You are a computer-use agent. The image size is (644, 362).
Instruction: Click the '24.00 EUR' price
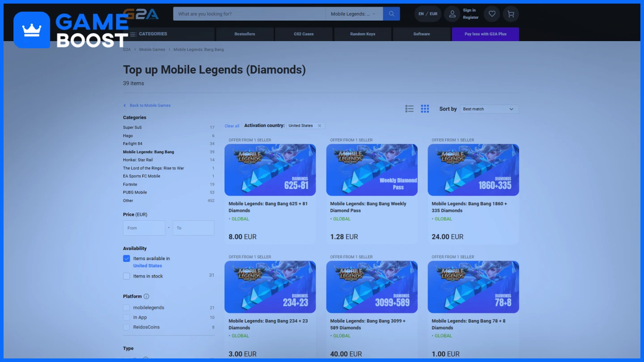click(x=447, y=237)
